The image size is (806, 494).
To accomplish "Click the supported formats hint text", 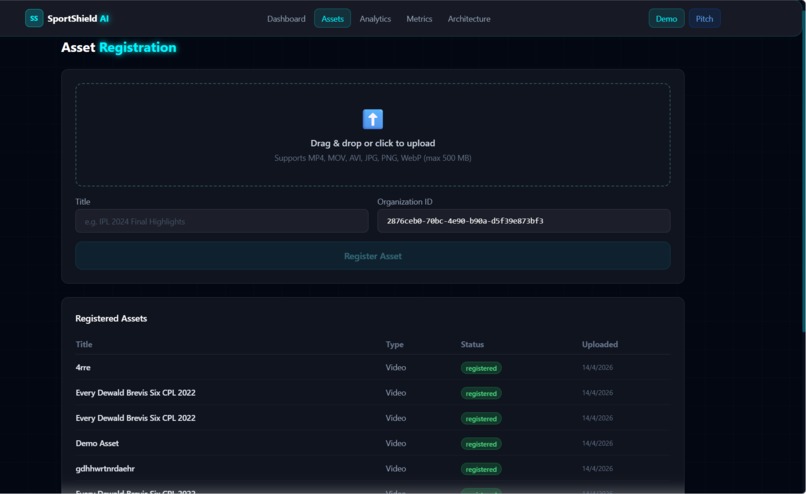I will 373,158.
